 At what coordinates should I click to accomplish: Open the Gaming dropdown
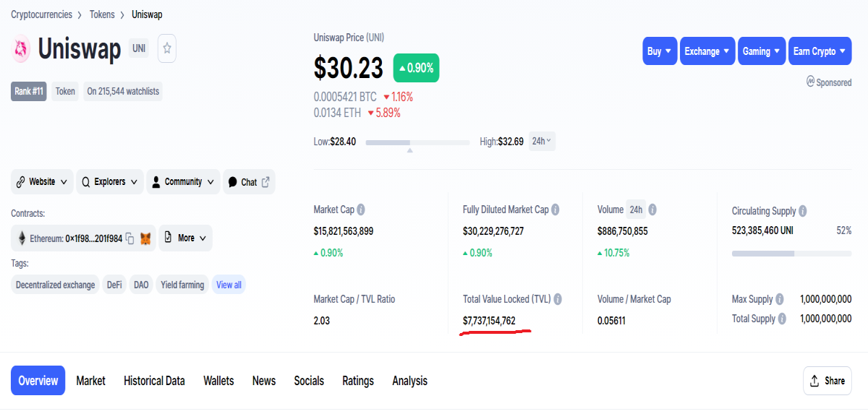[x=762, y=51]
